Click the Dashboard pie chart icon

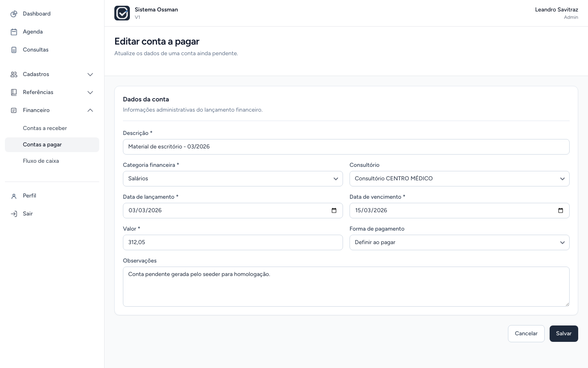(x=14, y=14)
